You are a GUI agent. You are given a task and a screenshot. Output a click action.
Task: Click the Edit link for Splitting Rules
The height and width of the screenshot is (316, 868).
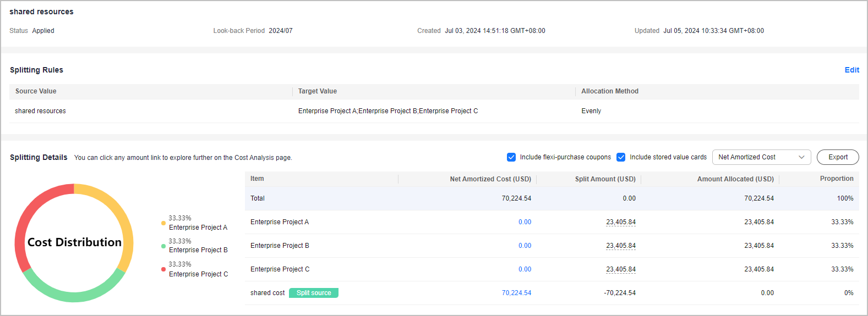[851, 70]
